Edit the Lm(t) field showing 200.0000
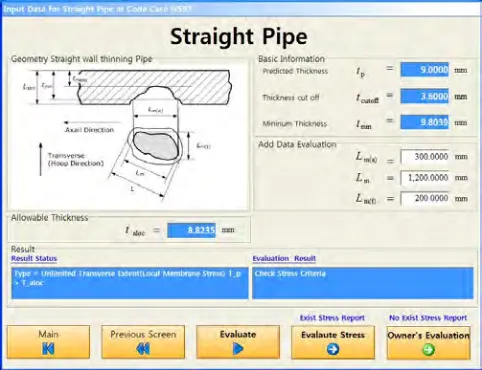 pos(424,198)
